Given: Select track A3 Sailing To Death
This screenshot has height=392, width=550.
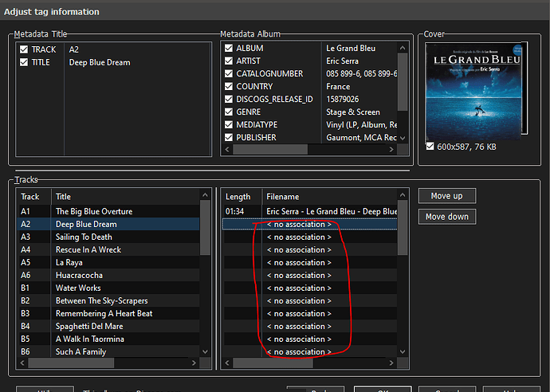Looking at the screenshot, I should pos(108,237).
